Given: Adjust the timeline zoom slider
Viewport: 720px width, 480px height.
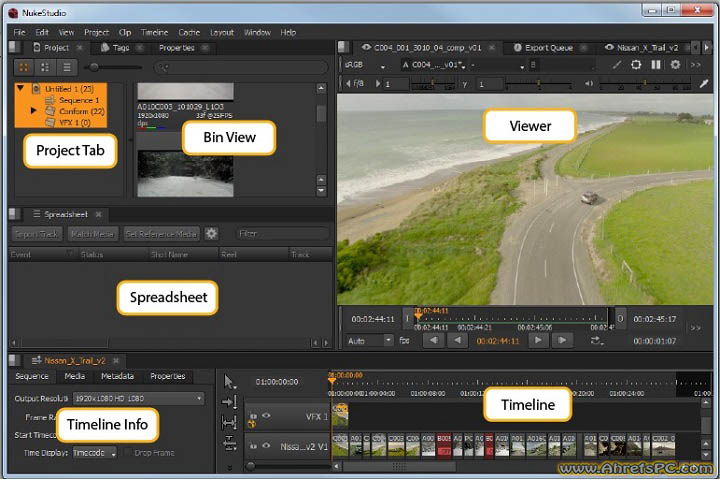Looking at the screenshot, I should (x=250, y=467).
